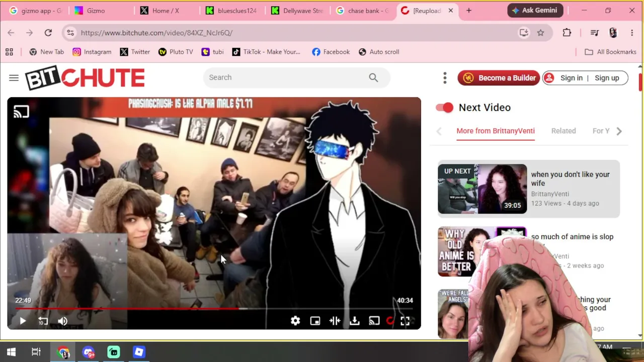Click the Sign up link

(x=607, y=78)
